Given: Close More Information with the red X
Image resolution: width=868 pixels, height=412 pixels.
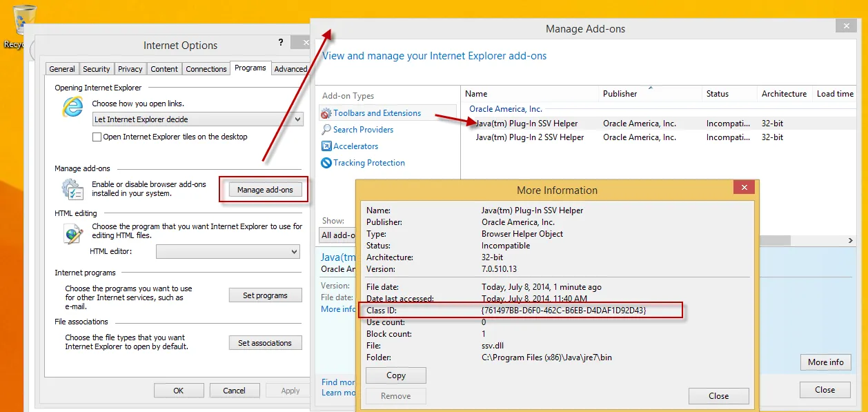Looking at the screenshot, I should point(744,188).
